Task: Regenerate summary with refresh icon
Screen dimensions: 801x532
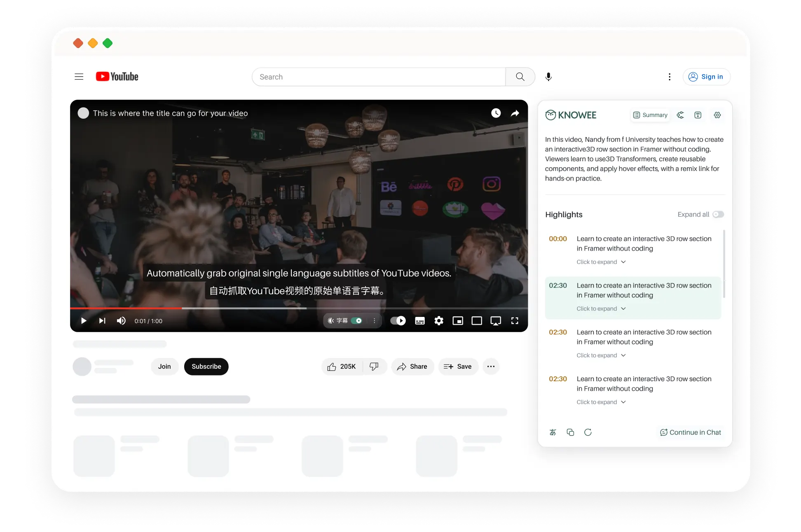Action: coord(588,432)
